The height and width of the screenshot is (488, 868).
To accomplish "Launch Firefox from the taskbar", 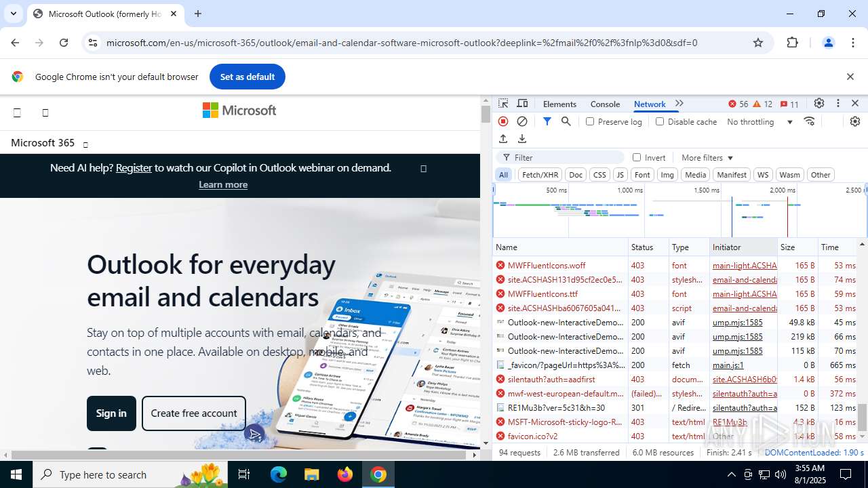I will pos(345,474).
